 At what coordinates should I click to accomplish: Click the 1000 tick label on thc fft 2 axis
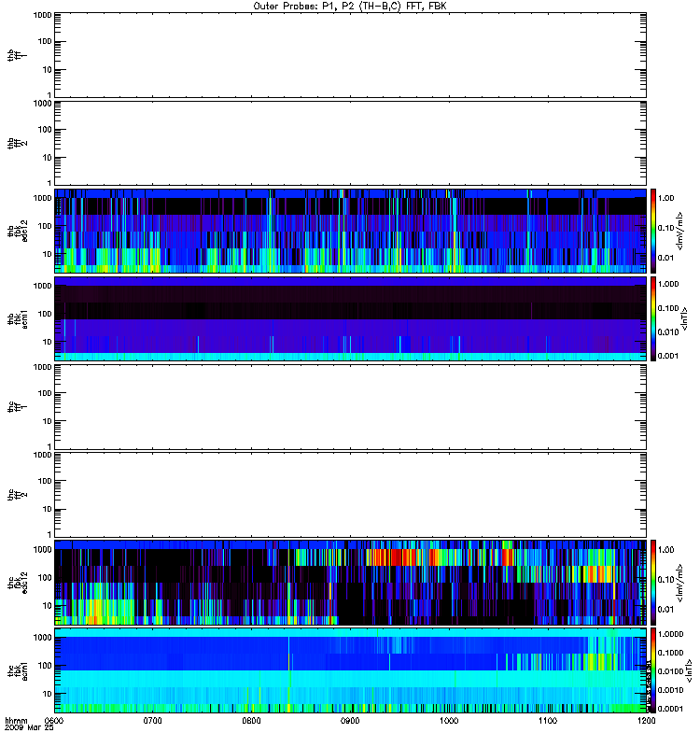coord(42,455)
